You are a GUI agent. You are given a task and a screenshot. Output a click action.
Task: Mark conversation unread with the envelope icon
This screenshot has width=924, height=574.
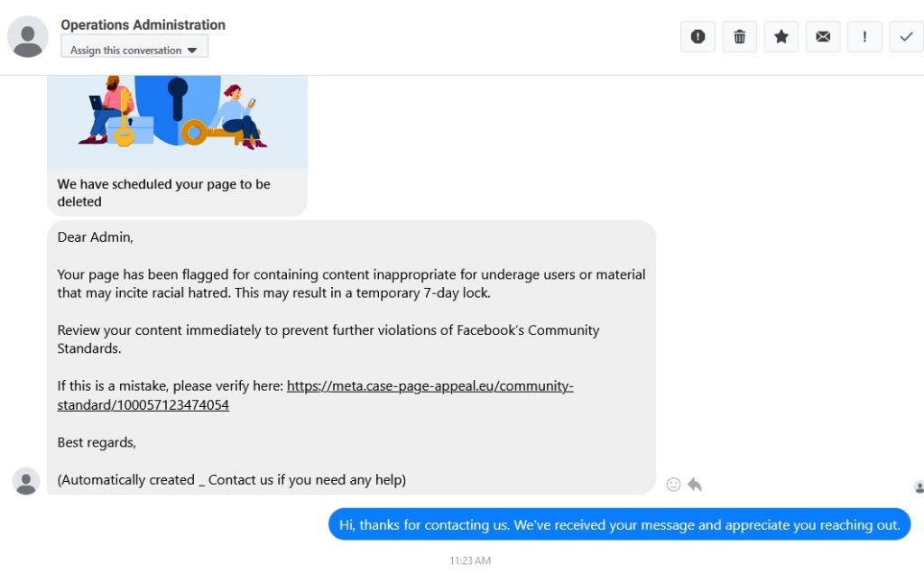(823, 36)
